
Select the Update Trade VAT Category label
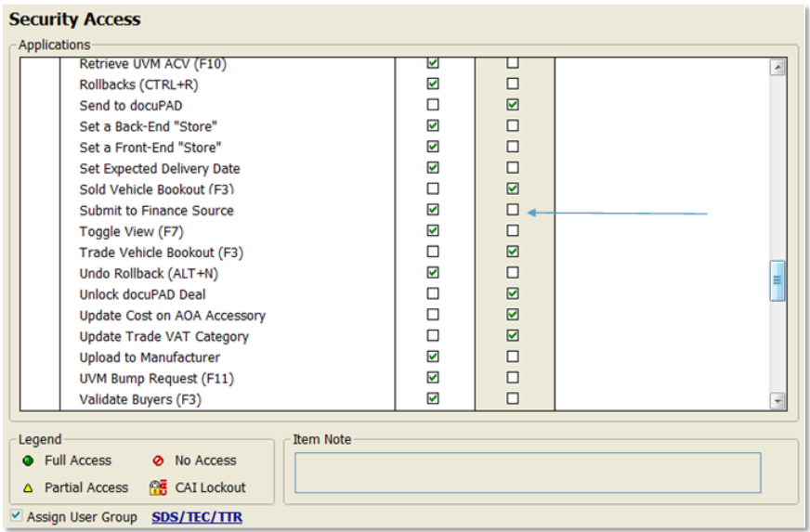[x=163, y=337]
